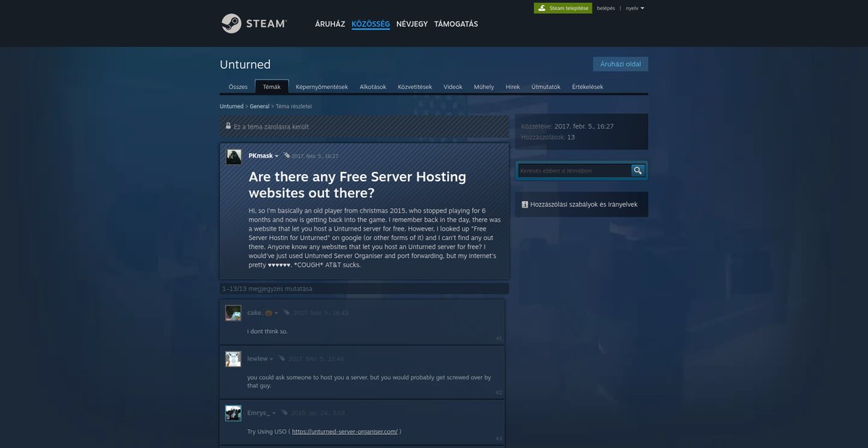The height and width of the screenshot is (448, 868).
Task: Switch to the Alkotások tab
Action: 373,87
